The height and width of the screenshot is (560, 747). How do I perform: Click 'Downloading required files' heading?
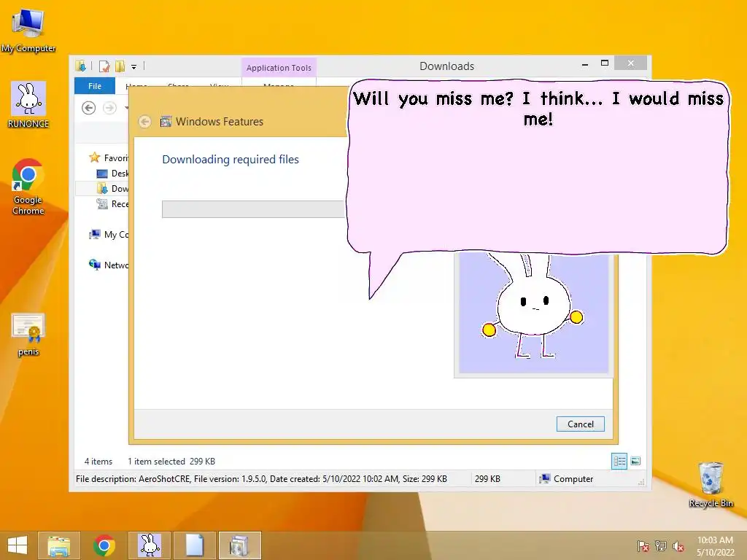(x=231, y=160)
